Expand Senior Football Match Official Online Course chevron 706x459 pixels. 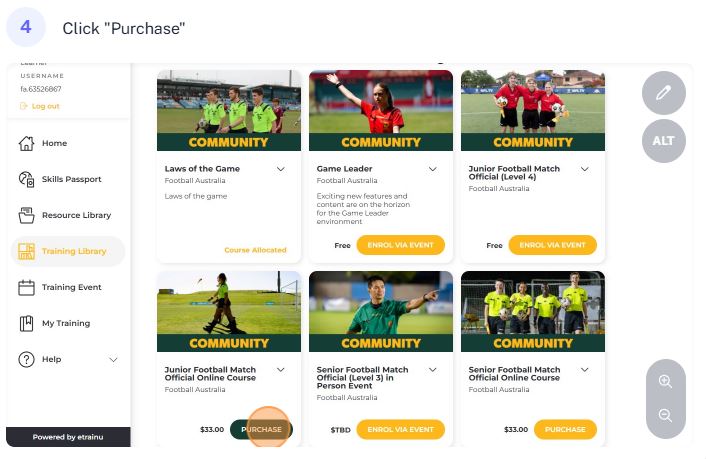point(584,370)
